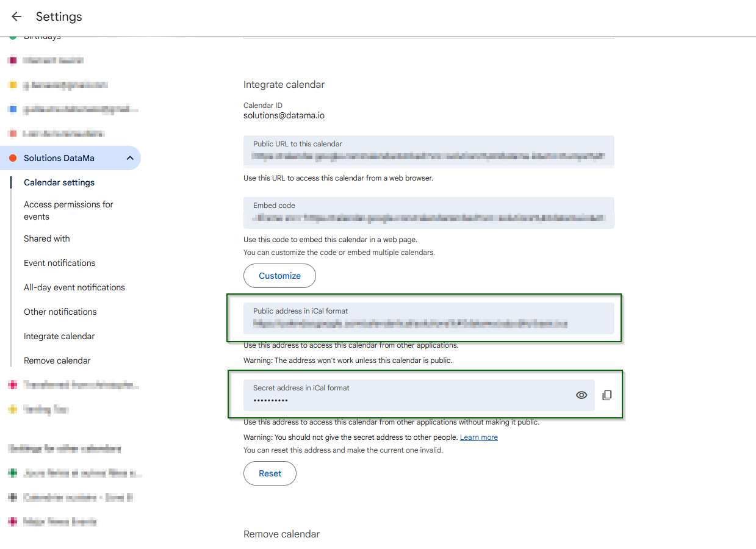Click the Calendar ID solutions@datama.io
Screen dimensions: 756x549
[x=284, y=115]
